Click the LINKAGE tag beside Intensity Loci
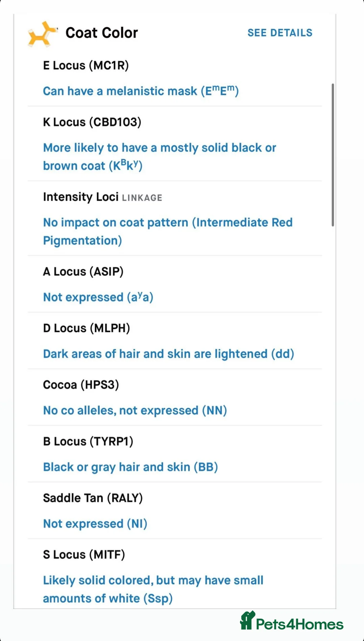 pos(142,198)
